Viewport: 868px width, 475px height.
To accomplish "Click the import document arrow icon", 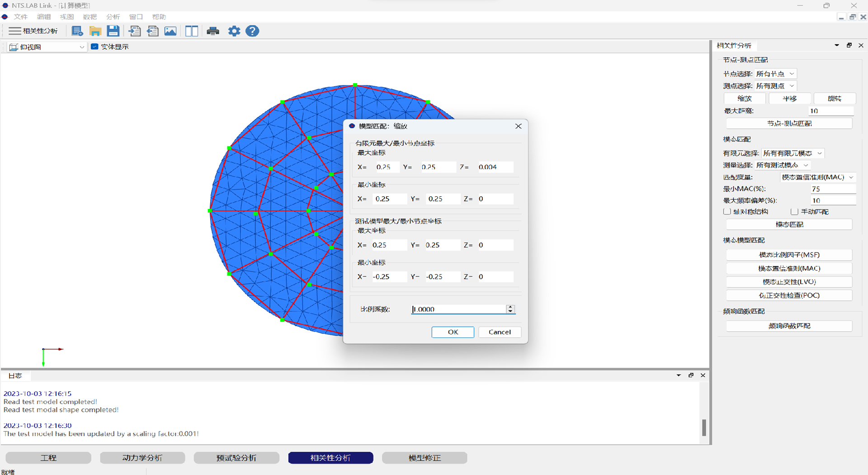I will click(x=135, y=31).
